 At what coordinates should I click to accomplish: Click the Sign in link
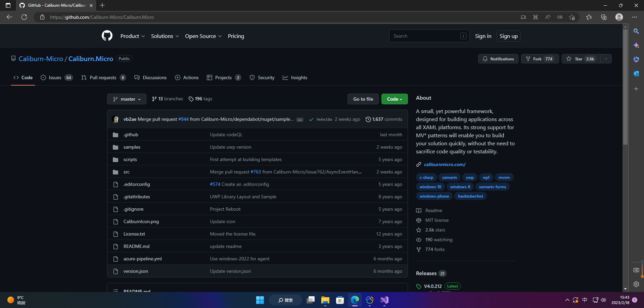[483, 36]
